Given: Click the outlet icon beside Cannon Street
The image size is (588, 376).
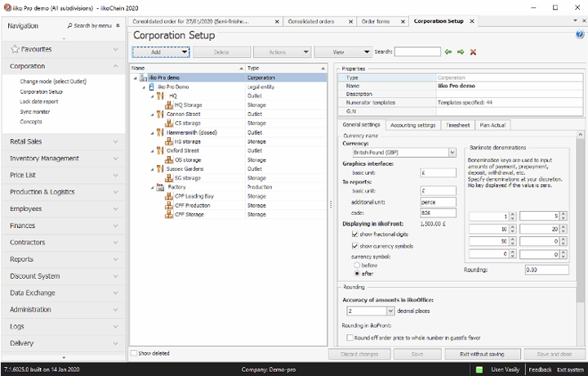Looking at the screenshot, I should pyautogui.click(x=160, y=114).
